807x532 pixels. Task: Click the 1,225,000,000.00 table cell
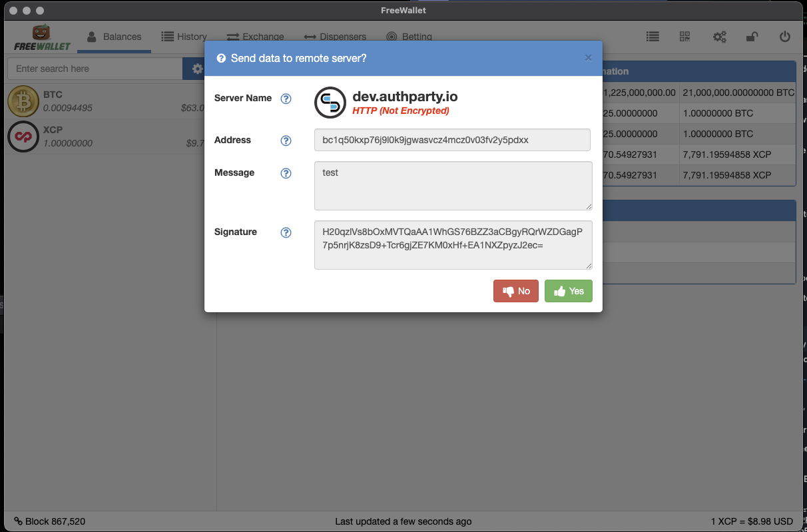639,93
